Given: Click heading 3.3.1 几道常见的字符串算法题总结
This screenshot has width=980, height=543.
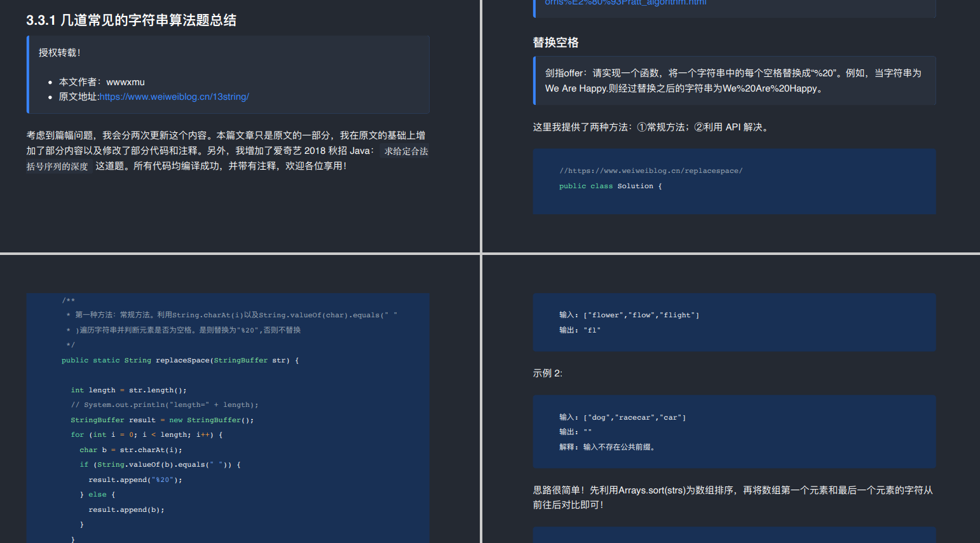Looking at the screenshot, I should click(131, 20).
